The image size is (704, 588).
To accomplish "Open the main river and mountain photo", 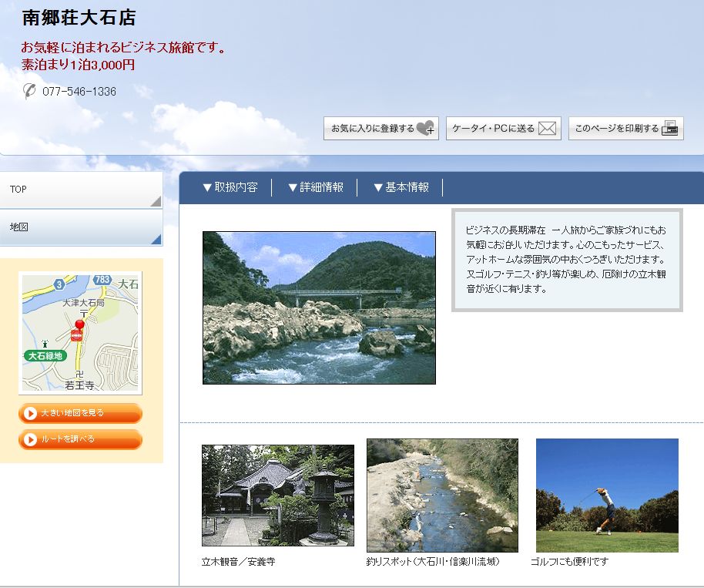I will click(x=319, y=307).
